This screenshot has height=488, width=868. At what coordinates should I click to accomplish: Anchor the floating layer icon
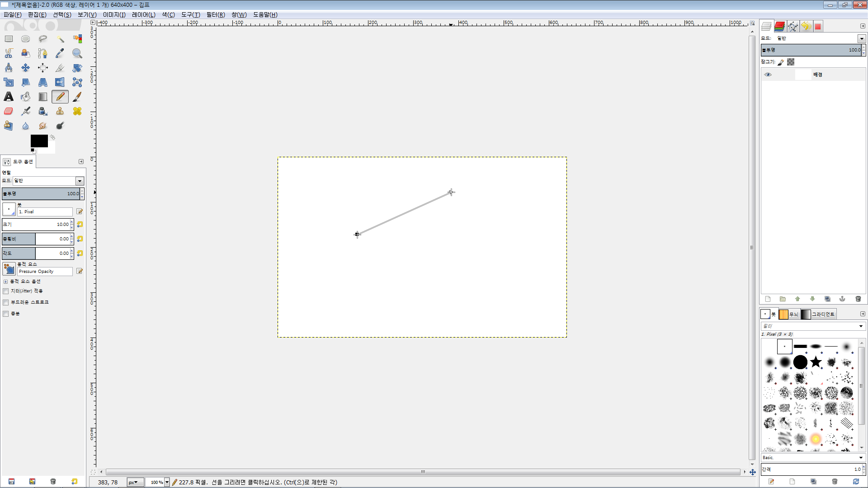pos(842,299)
